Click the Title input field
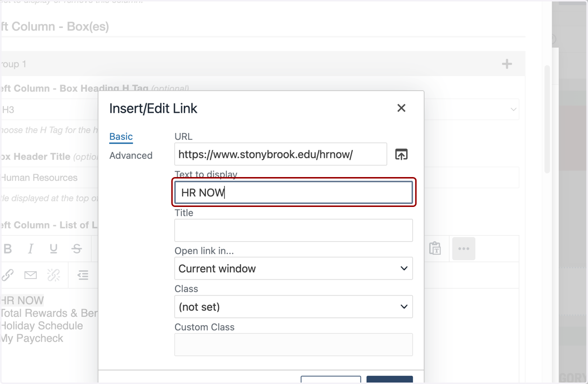The height and width of the screenshot is (384, 588). point(294,230)
